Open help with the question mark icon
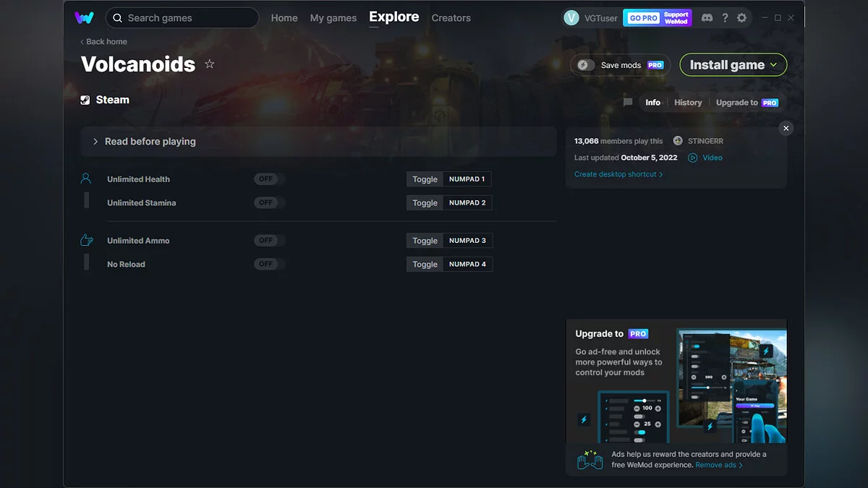The width and height of the screenshot is (868, 488). coord(725,18)
